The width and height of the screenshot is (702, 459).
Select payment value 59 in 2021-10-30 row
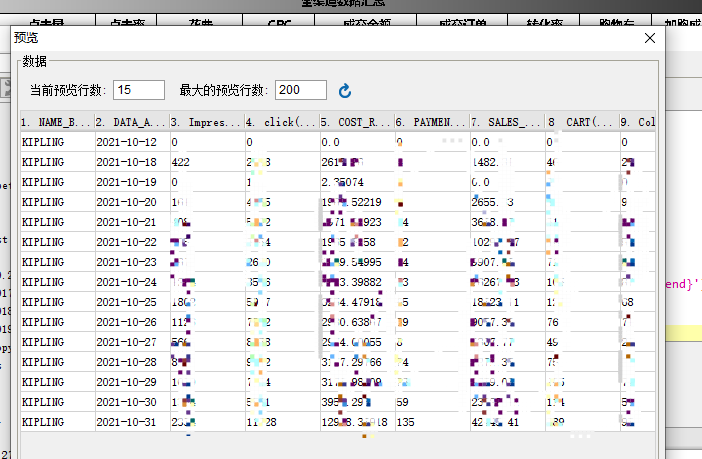pos(433,402)
